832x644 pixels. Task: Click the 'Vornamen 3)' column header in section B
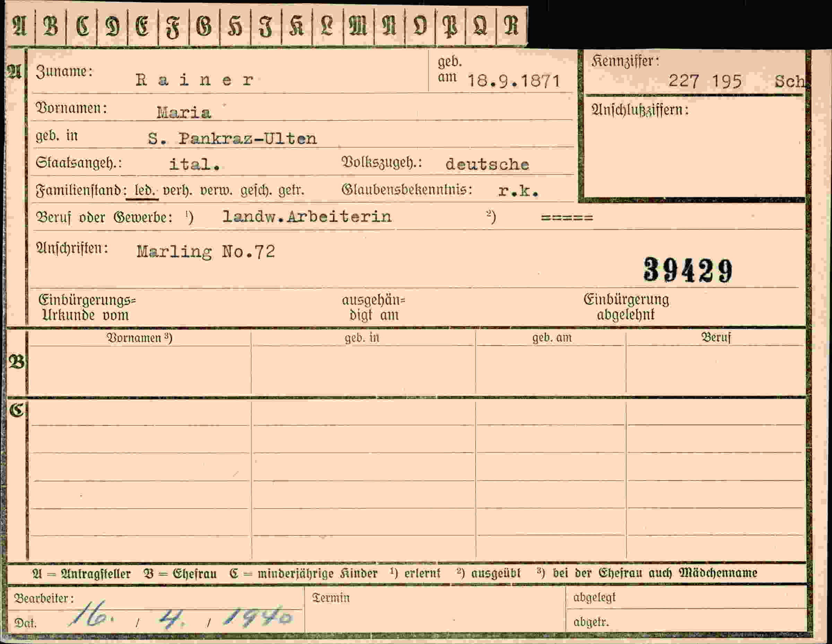139,338
